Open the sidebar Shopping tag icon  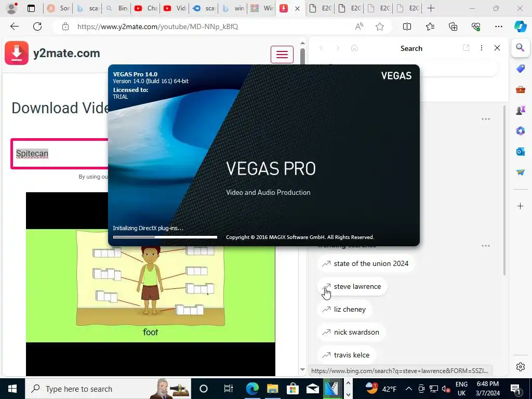[x=520, y=69]
